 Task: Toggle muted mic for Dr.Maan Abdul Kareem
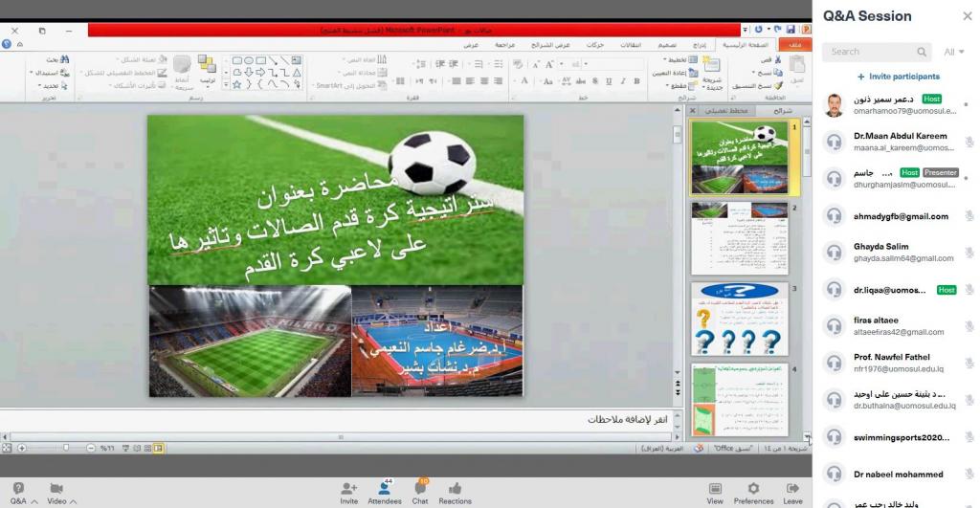(969, 143)
